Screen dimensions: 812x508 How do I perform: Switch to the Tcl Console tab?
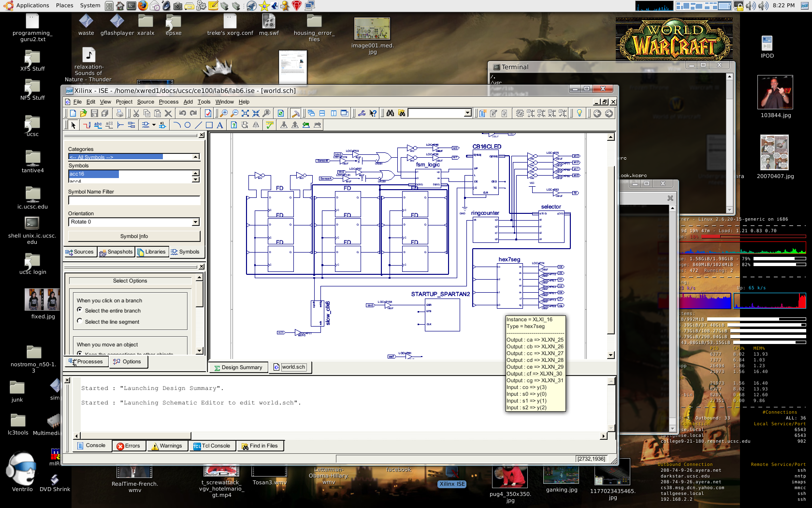(212, 446)
